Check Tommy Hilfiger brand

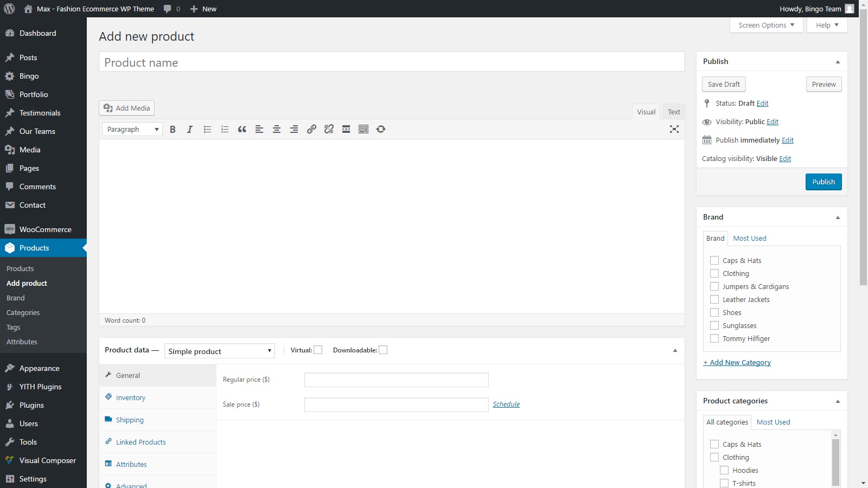tap(714, 338)
